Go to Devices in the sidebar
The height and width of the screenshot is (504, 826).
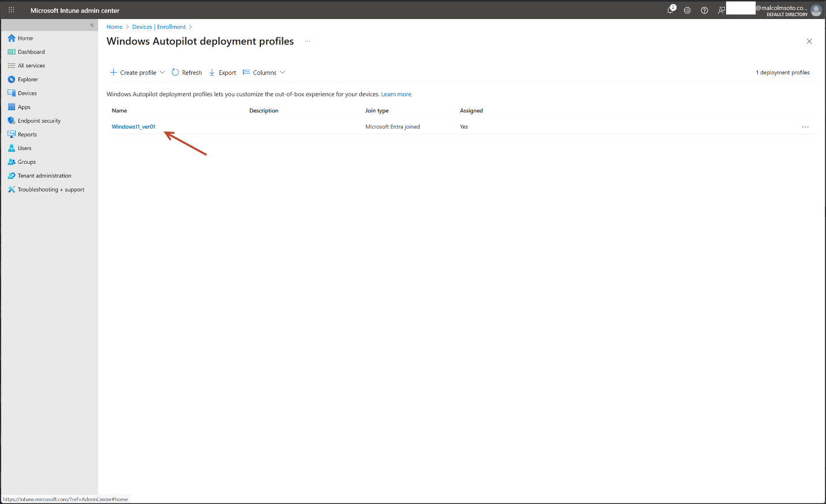(x=27, y=93)
